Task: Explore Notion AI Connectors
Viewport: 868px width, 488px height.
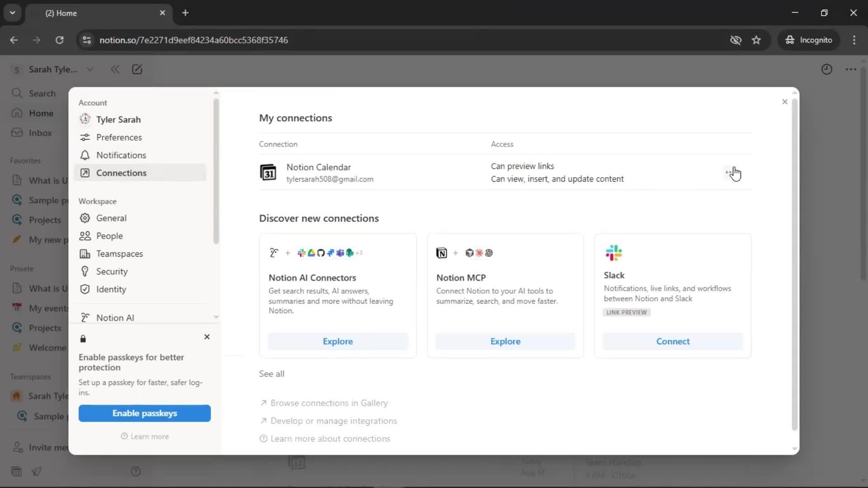Action: [x=338, y=342]
